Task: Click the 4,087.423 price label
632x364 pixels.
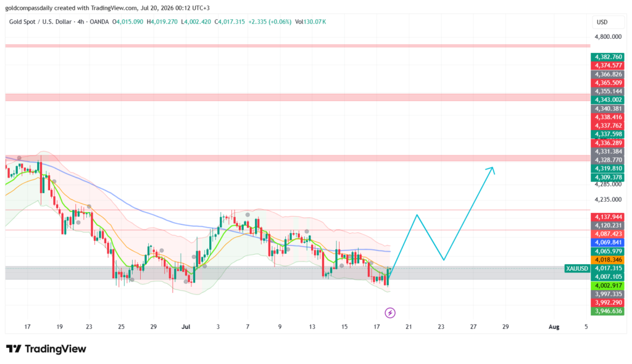Action: point(608,234)
